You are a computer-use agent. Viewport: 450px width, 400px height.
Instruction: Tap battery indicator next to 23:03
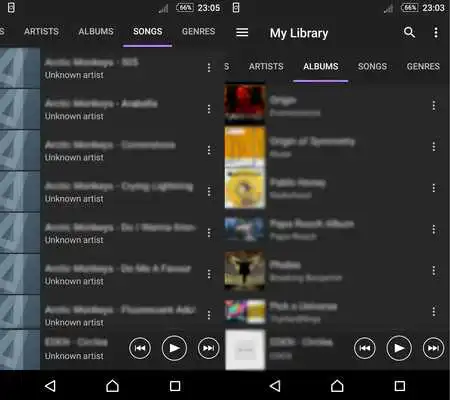[410, 7]
